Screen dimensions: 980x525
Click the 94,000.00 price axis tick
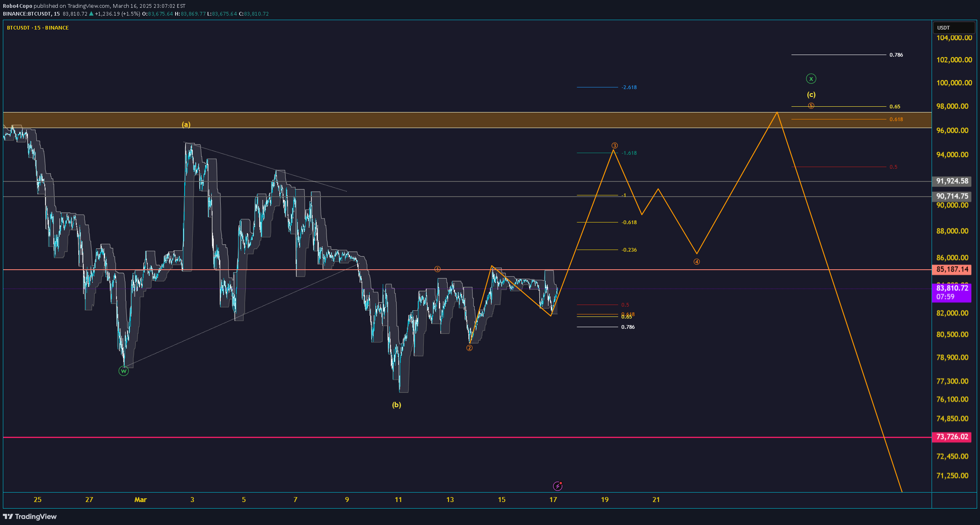952,155
